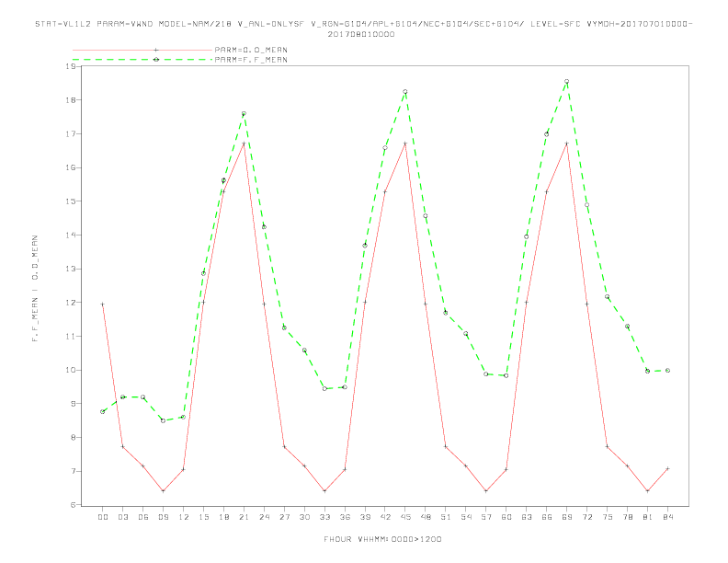Click x-axis tick label 36
The width and height of the screenshot is (728, 563).
pyautogui.click(x=345, y=517)
